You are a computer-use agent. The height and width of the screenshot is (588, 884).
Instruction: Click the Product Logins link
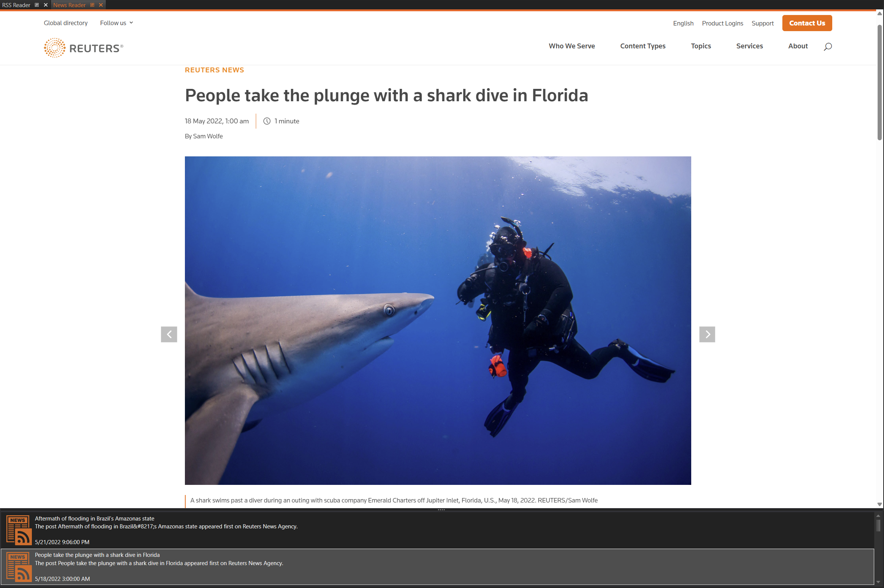point(722,23)
